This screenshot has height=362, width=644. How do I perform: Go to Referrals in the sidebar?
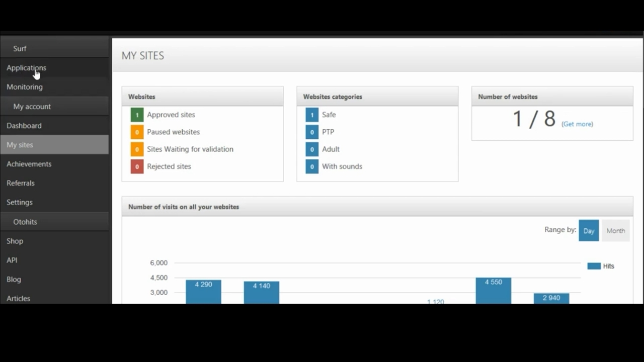coord(21,183)
